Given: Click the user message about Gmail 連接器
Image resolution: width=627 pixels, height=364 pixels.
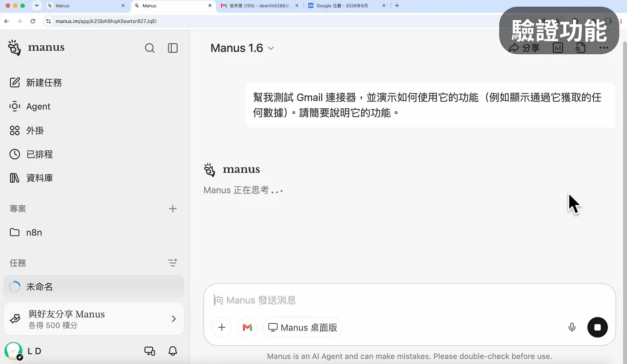Looking at the screenshot, I should pyautogui.click(x=430, y=105).
